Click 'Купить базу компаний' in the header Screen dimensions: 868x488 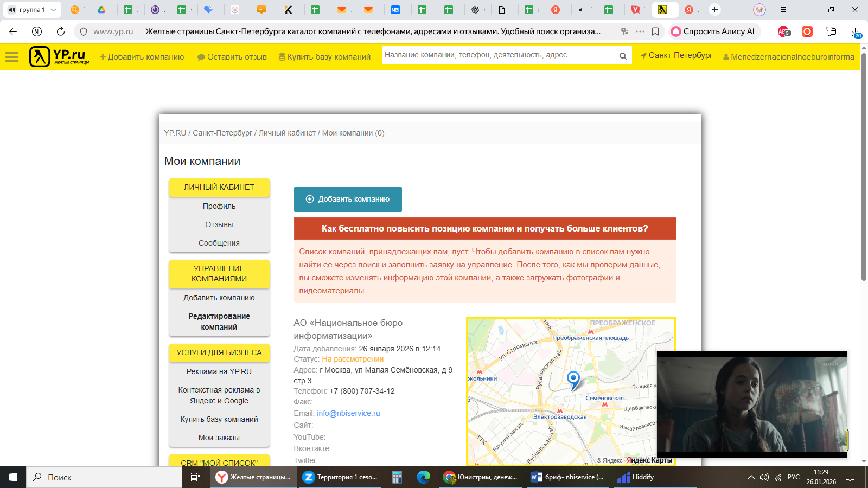click(324, 56)
